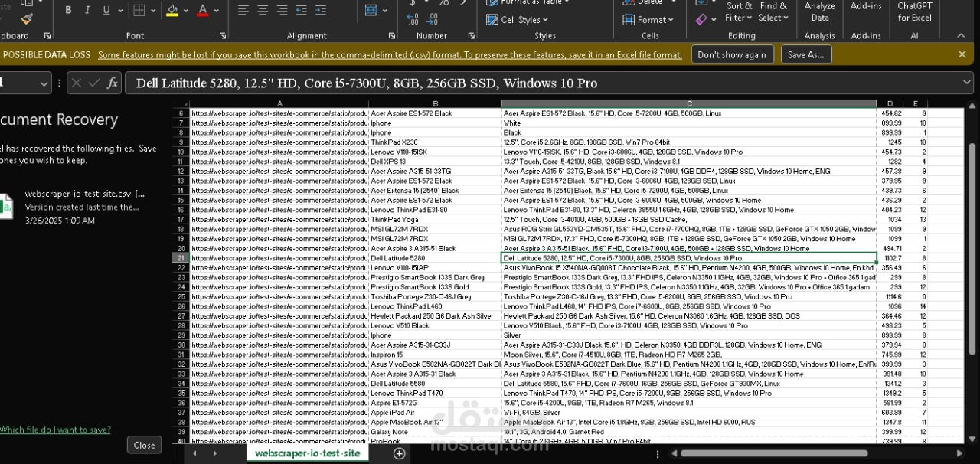The height and width of the screenshot is (464, 980).
Task: Open Find & Select menu
Action: coord(773,11)
